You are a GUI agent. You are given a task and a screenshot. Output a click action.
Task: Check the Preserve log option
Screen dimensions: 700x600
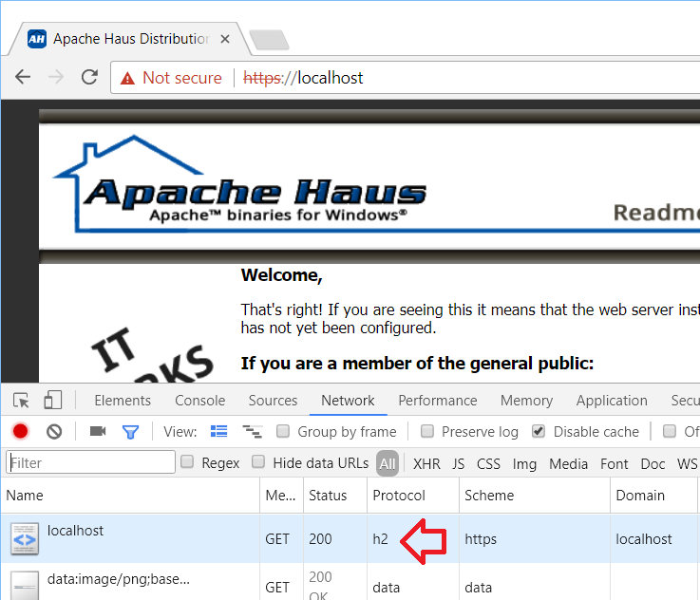pos(427,431)
